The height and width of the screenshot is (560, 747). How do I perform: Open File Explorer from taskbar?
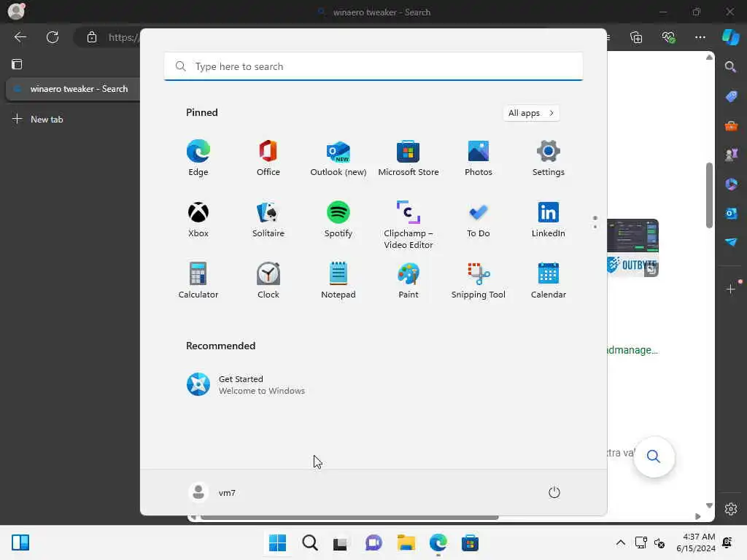click(406, 542)
